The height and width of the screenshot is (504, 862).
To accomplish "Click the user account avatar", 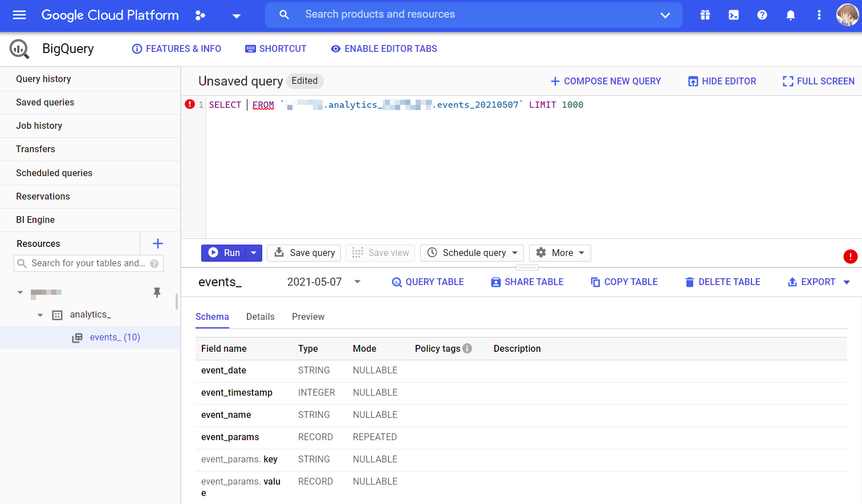I will 847,15.
